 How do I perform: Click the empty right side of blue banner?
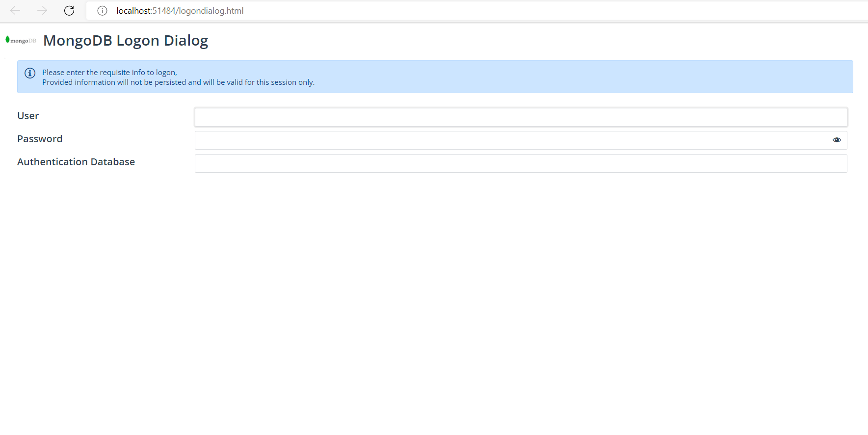pos(638,77)
